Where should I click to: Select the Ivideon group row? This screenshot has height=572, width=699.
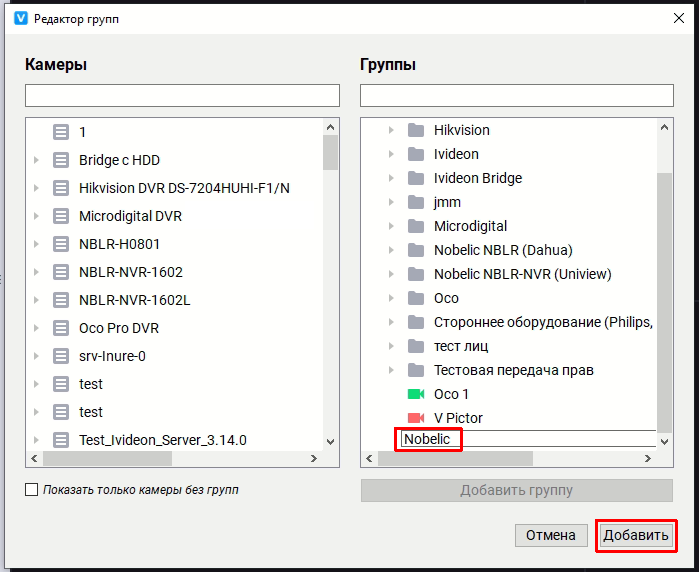[456, 154]
